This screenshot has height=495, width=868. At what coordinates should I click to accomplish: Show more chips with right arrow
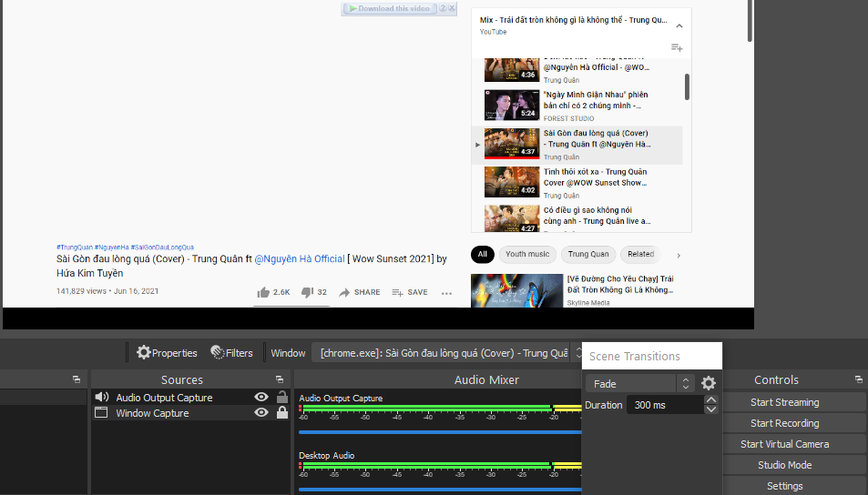[679, 256]
